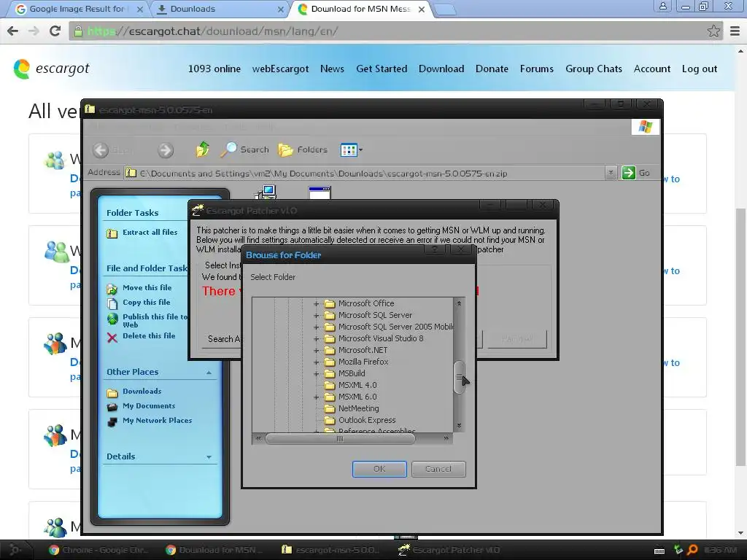This screenshot has width=747, height=560.
Task: Bookmark page with the star icon
Action: 713,31
